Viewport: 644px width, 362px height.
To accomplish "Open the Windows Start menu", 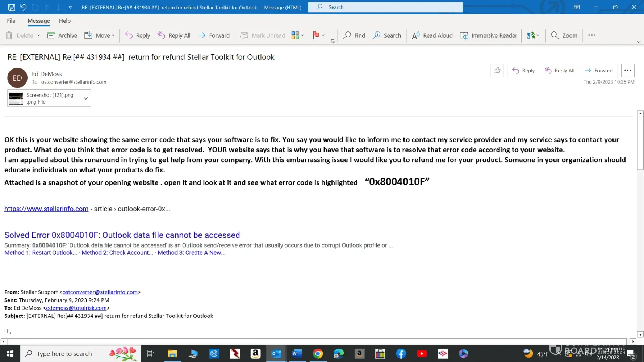I will pos(10,354).
